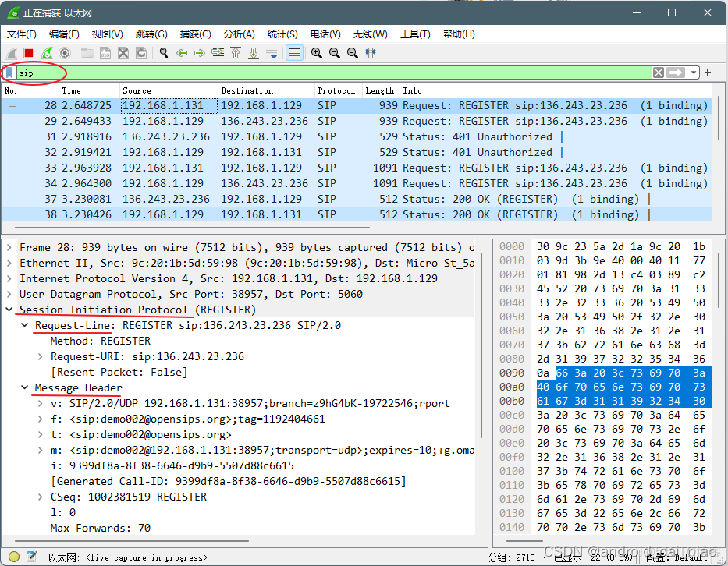Screen dimensions: 728x566
Task: Collapse Session Initiation Protocol node
Action: [x=9, y=310]
